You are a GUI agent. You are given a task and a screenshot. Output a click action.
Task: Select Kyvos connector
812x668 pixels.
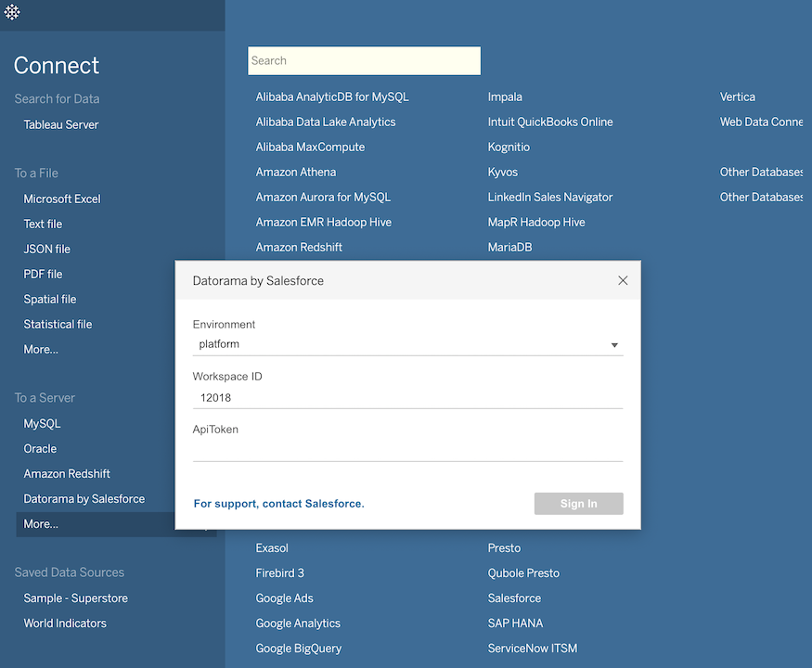[502, 173]
